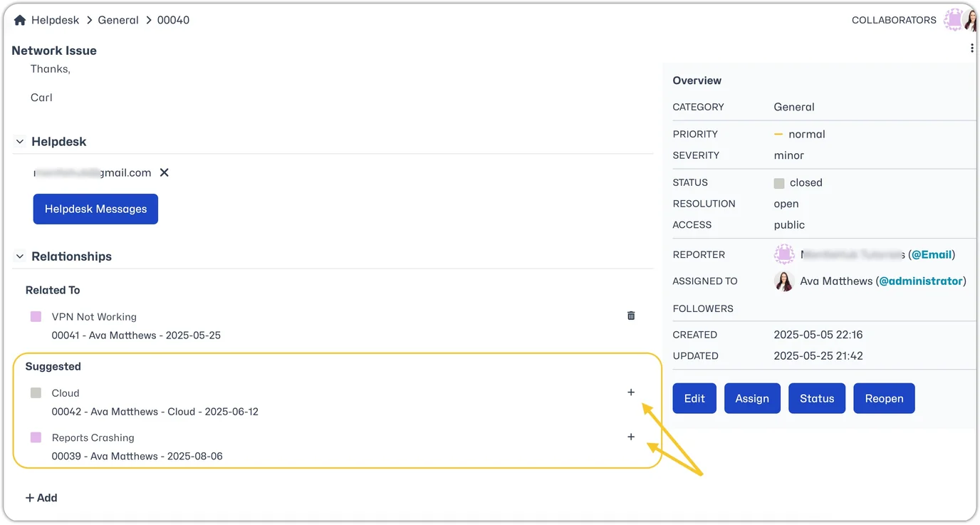Add suggested Reports Crashing ticket plus icon
The height and width of the screenshot is (525, 980).
(x=631, y=437)
